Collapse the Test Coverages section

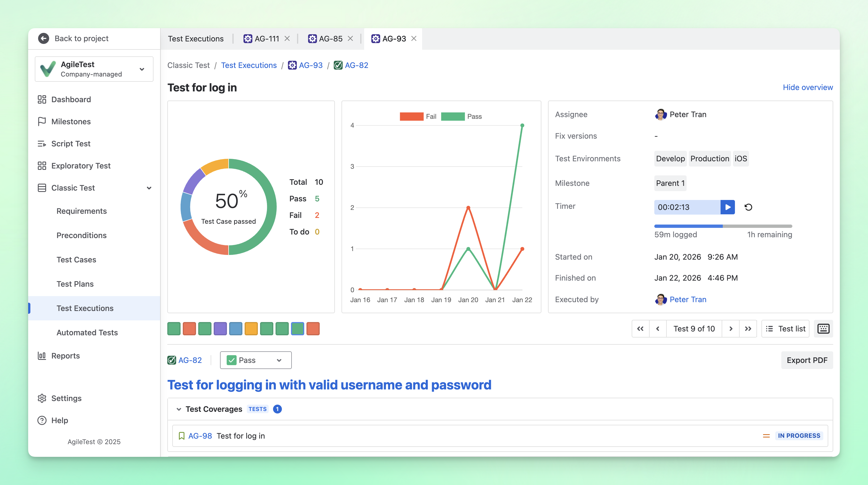tap(179, 409)
